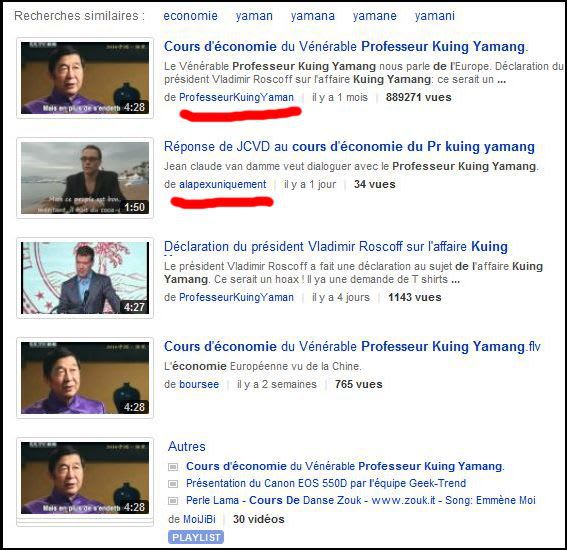Image resolution: width=567 pixels, height=550 pixels.
Task: Click 'il y a 2 semaines' date
Action: click(277, 384)
